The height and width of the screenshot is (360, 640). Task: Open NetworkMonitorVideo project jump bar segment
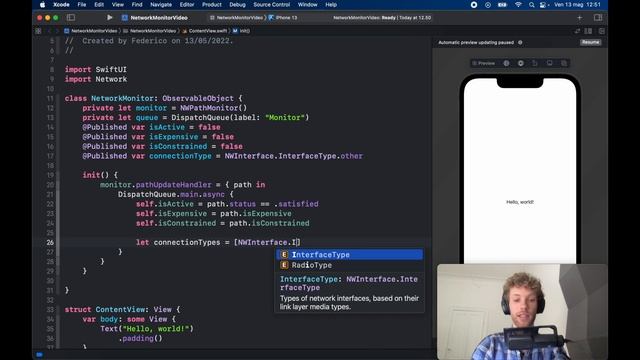tap(91, 31)
